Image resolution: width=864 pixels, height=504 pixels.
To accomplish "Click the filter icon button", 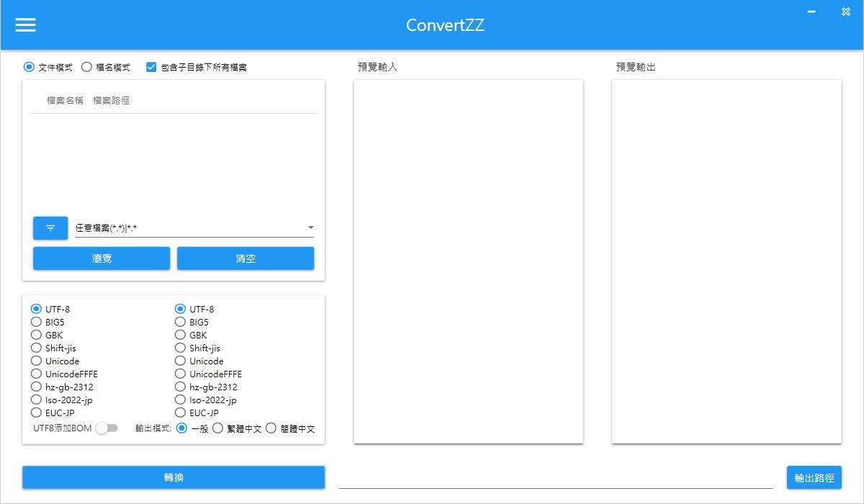I will tap(50, 228).
